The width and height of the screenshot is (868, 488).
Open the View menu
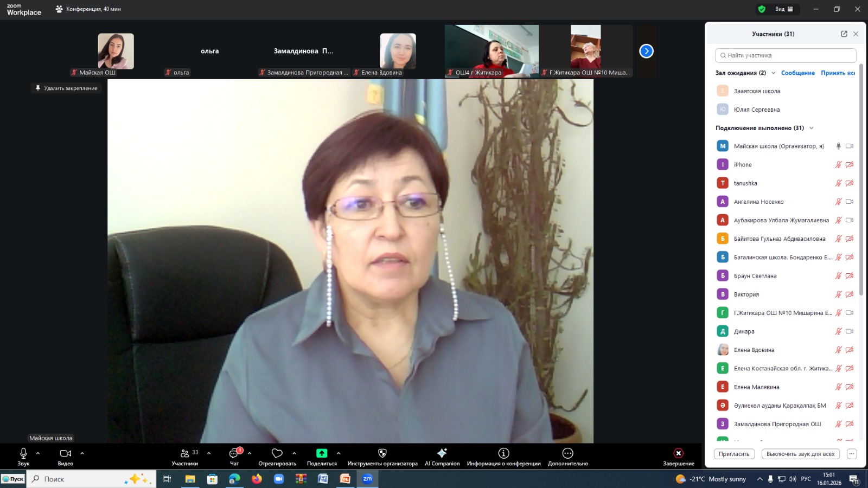click(x=783, y=9)
